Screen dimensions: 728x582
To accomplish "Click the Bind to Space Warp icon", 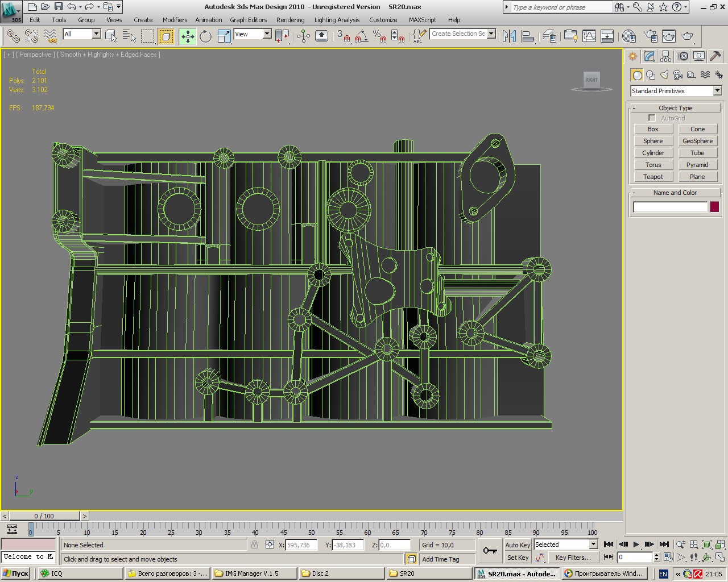I will click(50, 36).
